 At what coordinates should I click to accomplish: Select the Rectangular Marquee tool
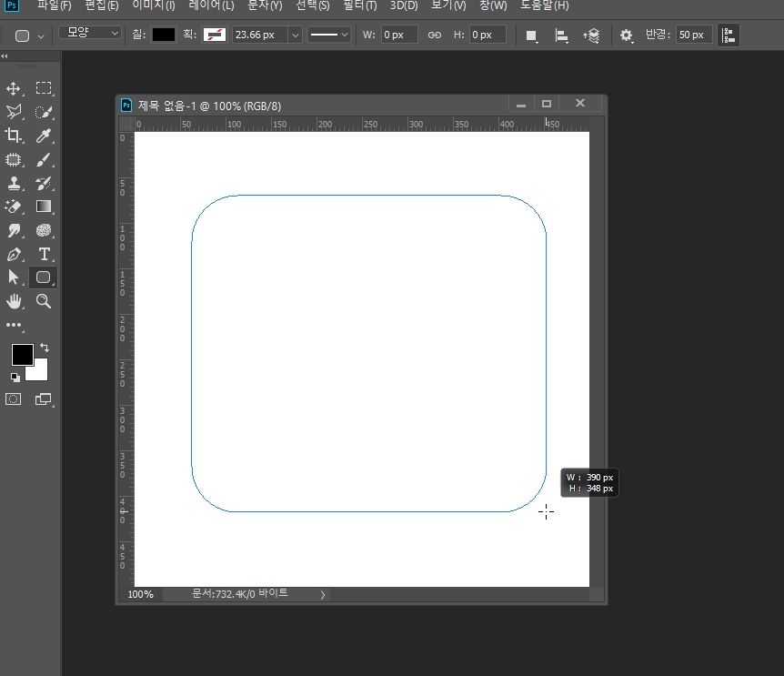44,88
